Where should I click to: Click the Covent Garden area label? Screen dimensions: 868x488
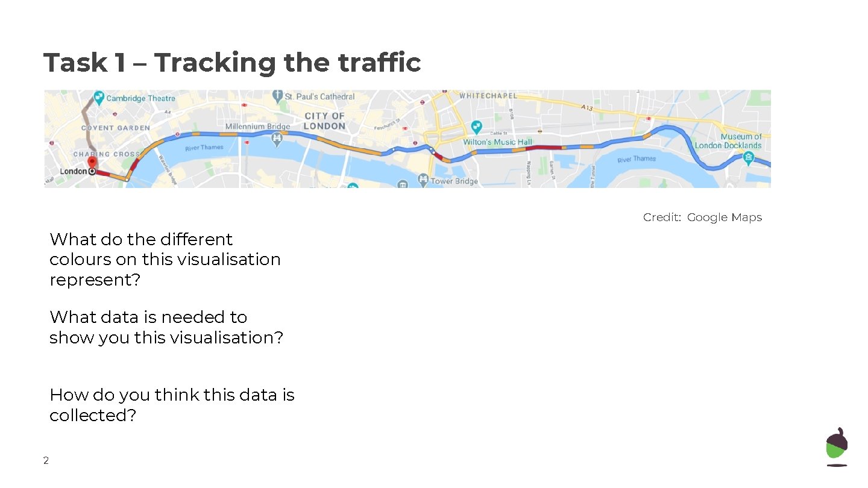(116, 128)
